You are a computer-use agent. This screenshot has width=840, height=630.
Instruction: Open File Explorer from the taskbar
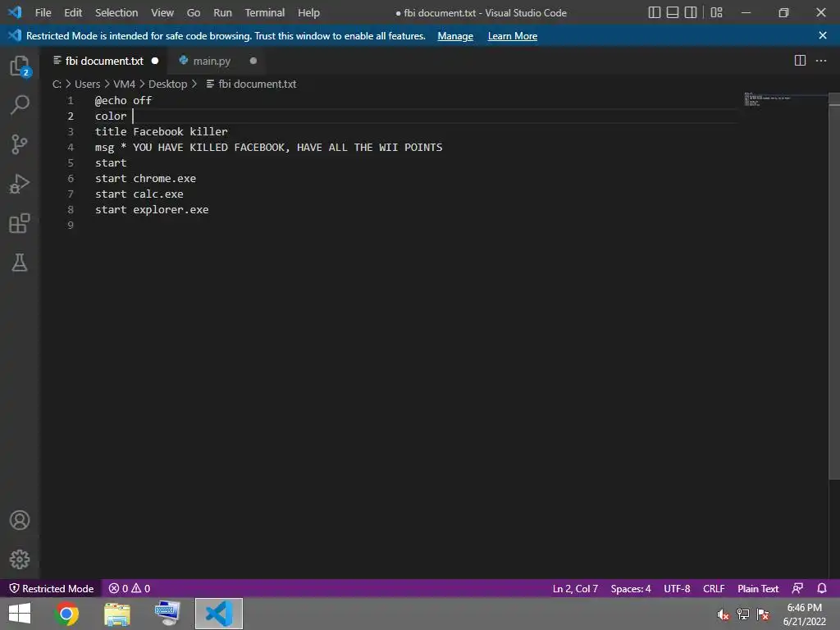click(116, 614)
